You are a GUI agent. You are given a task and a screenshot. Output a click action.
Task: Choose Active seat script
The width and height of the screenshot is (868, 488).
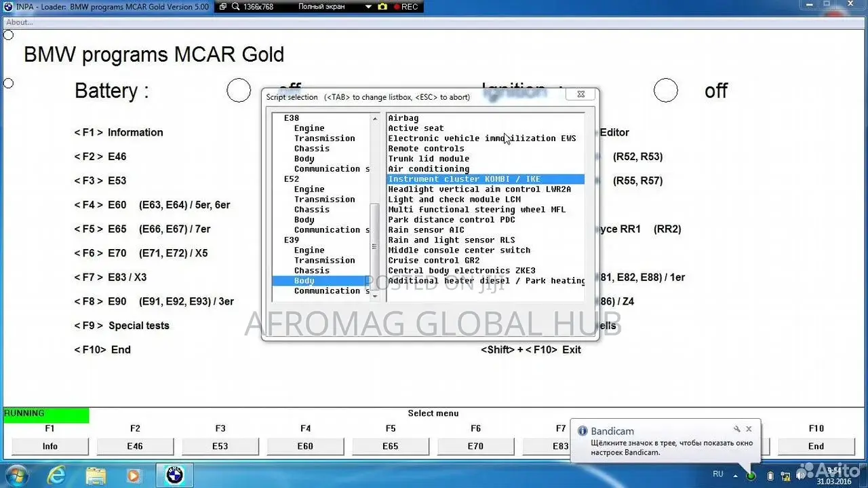point(416,128)
